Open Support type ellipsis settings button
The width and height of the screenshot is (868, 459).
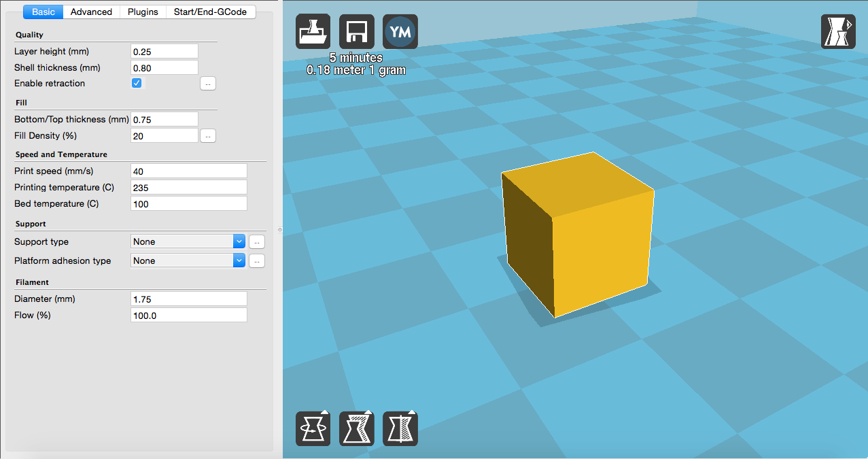click(x=256, y=241)
